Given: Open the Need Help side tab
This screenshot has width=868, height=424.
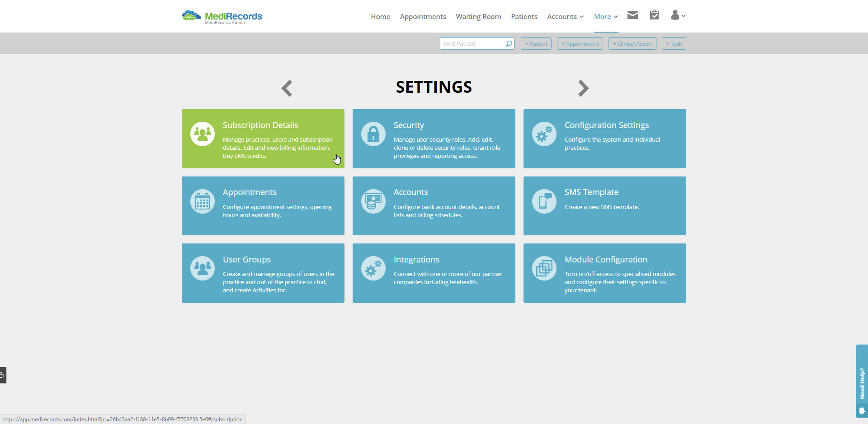Looking at the screenshot, I should 862,381.
